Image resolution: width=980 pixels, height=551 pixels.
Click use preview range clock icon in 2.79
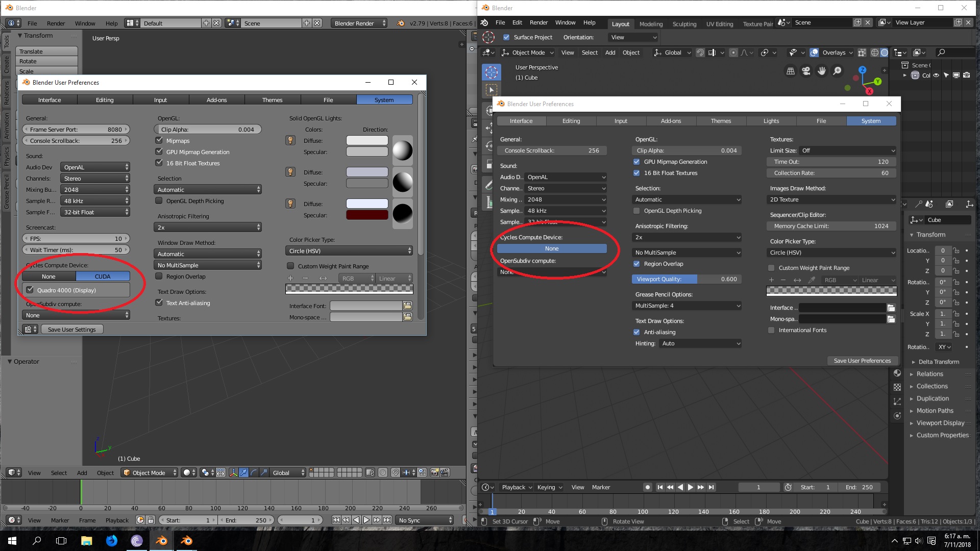pyautogui.click(x=140, y=520)
